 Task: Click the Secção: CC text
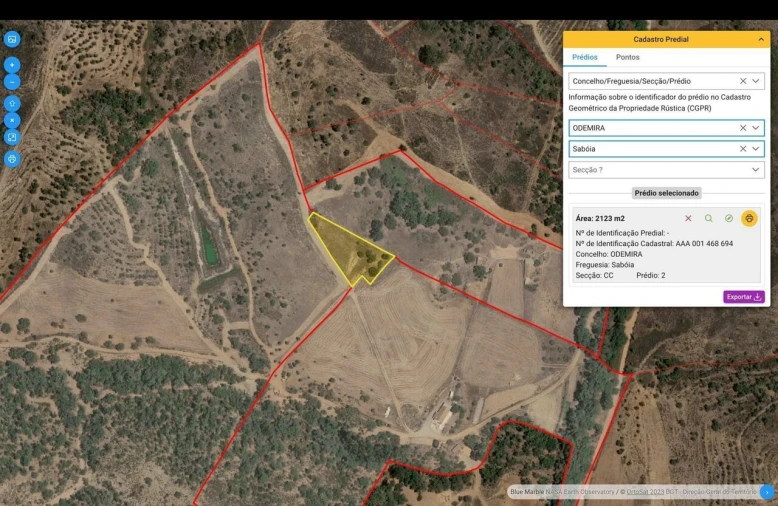(x=594, y=275)
